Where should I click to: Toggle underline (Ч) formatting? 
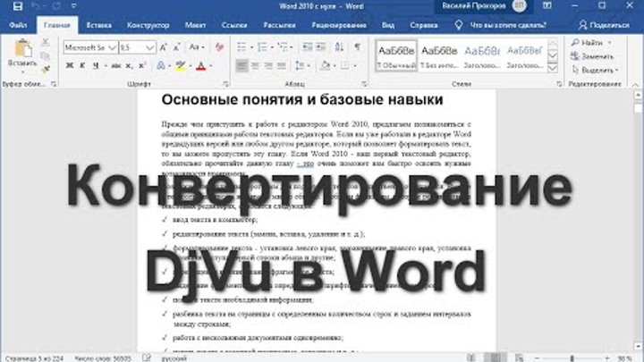96,65
